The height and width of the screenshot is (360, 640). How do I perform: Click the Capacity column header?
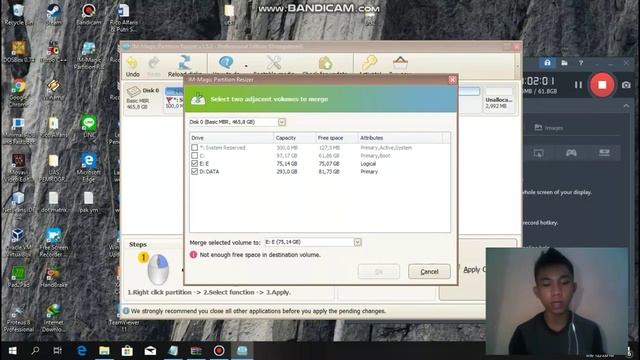coord(295,138)
